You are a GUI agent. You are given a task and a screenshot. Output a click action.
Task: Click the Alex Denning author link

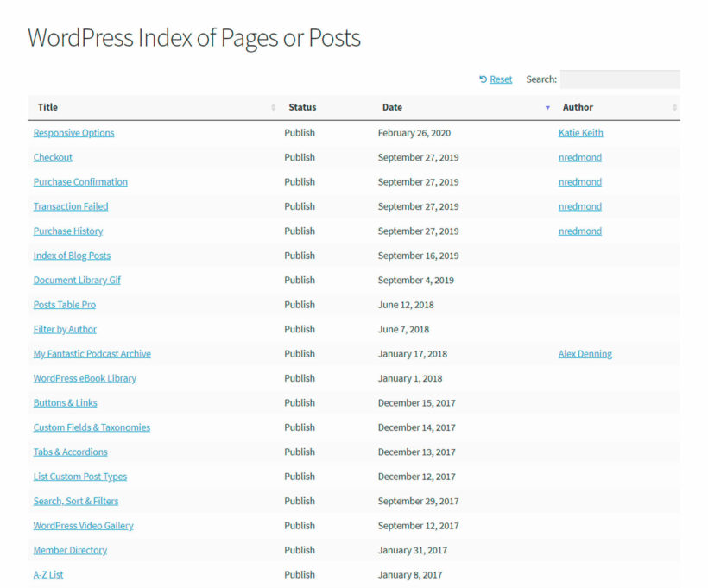pyautogui.click(x=585, y=353)
